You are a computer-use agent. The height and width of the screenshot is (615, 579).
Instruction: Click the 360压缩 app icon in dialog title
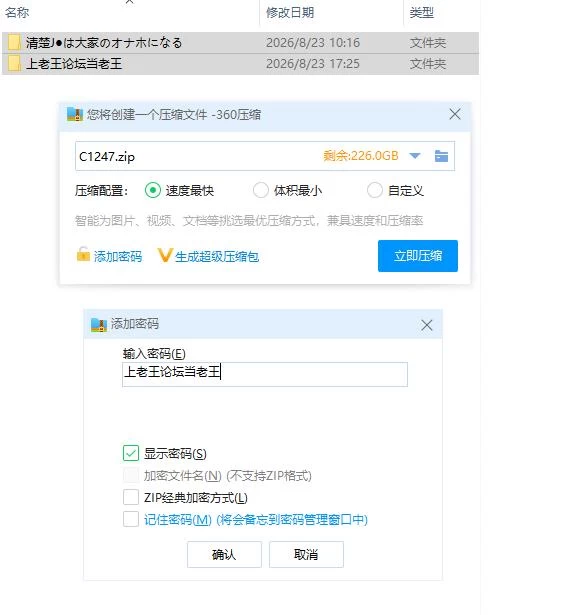pos(75,115)
